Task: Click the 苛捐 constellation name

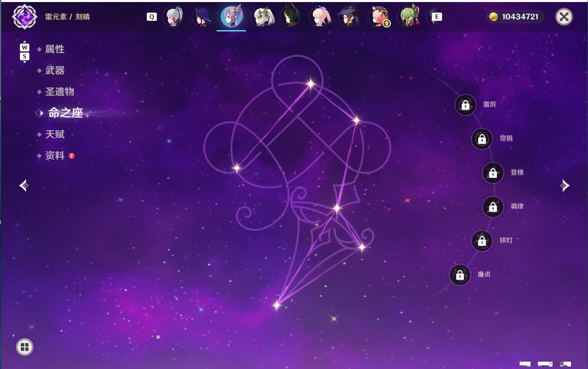Action: [x=506, y=138]
